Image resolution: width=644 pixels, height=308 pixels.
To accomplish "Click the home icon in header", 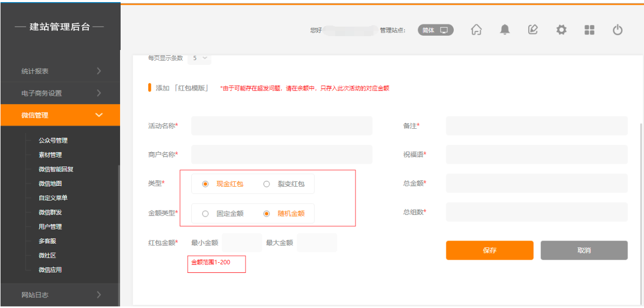I will point(477,30).
